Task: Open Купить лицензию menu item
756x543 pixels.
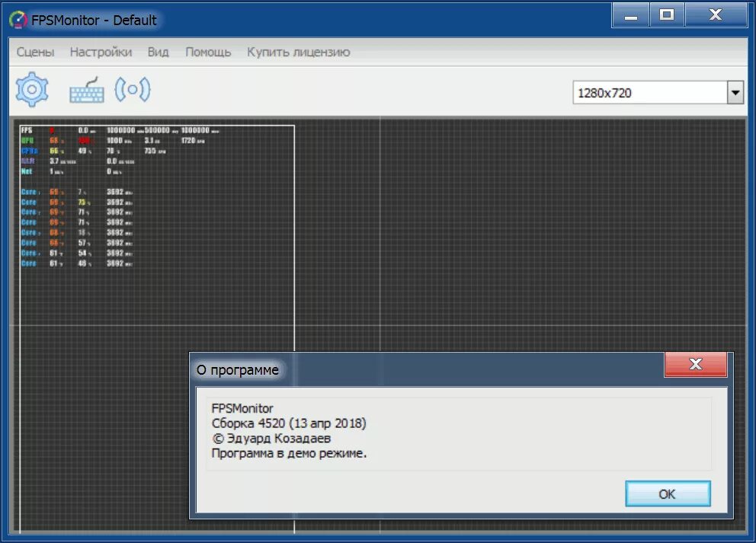Action: point(299,52)
